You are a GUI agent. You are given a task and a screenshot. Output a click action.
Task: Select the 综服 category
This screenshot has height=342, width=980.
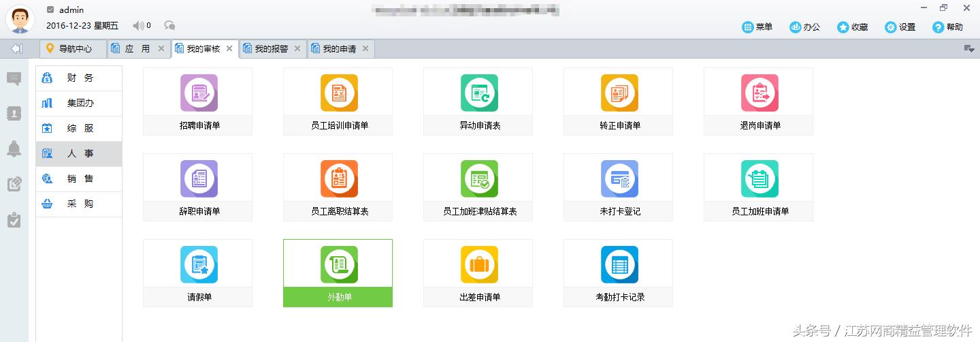click(79, 129)
